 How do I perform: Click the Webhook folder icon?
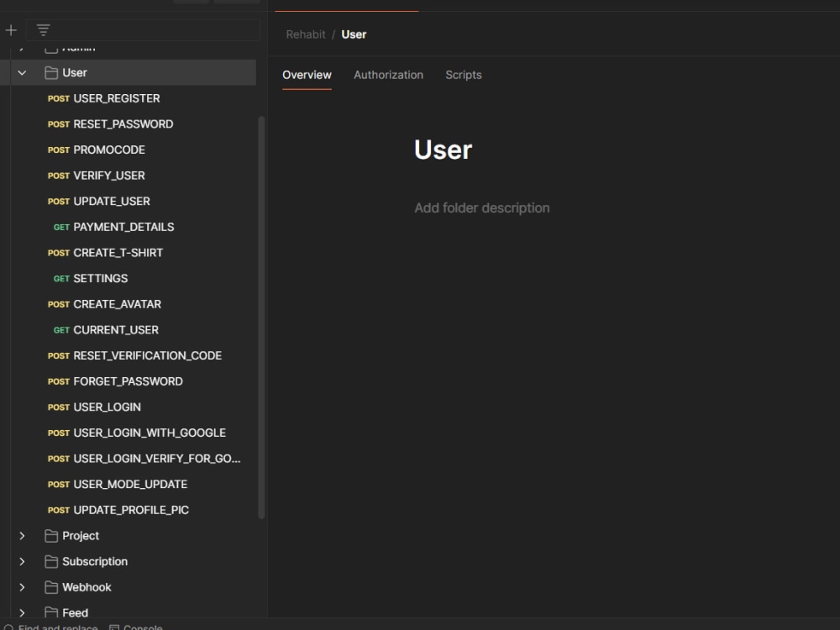pyautogui.click(x=51, y=587)
